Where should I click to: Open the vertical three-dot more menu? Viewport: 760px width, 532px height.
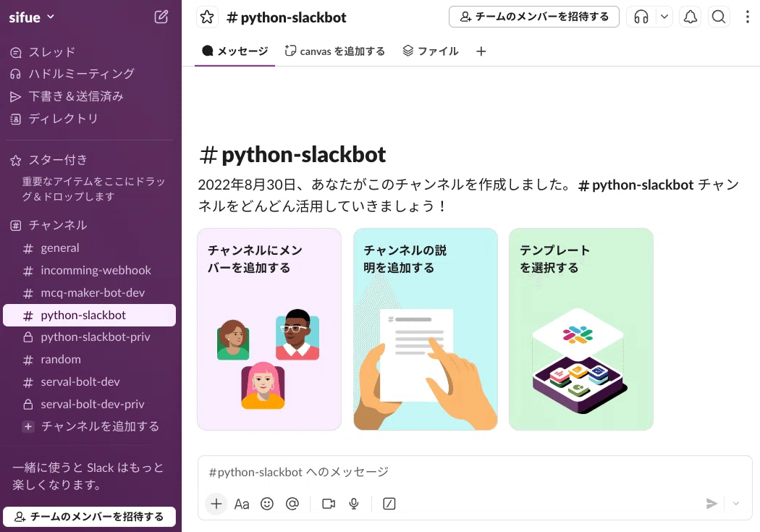[x=747, y=17]
